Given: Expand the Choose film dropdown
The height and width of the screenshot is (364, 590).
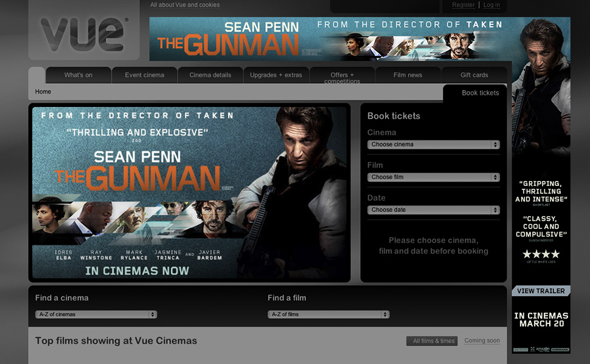Looking at the screenshot, I should tap(434, 177).
